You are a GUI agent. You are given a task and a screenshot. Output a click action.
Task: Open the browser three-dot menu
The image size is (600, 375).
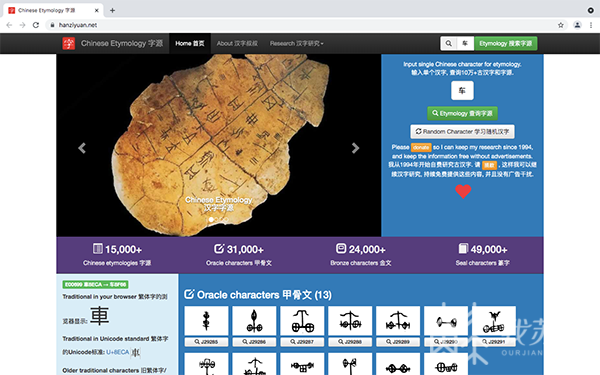tap(591, 25)
